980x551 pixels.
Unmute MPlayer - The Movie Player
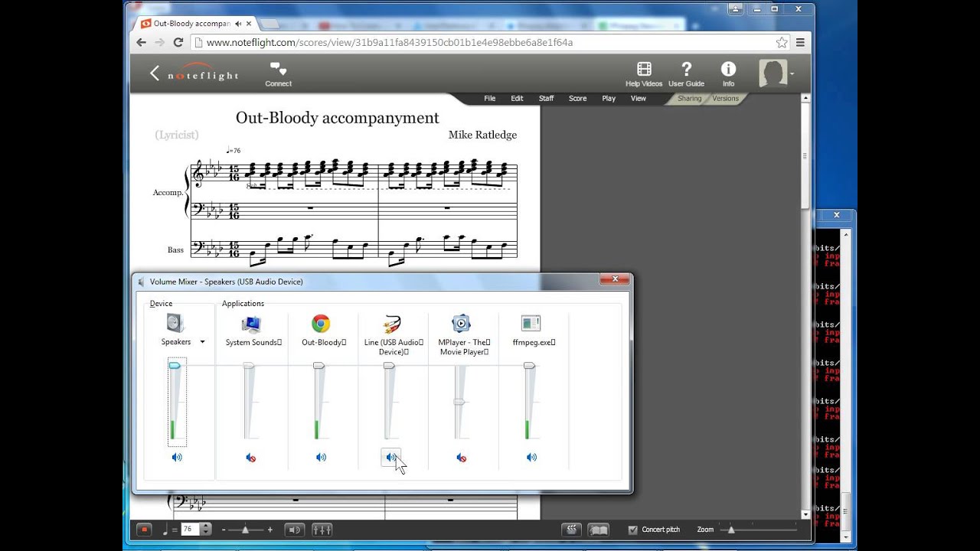[461, 458]
